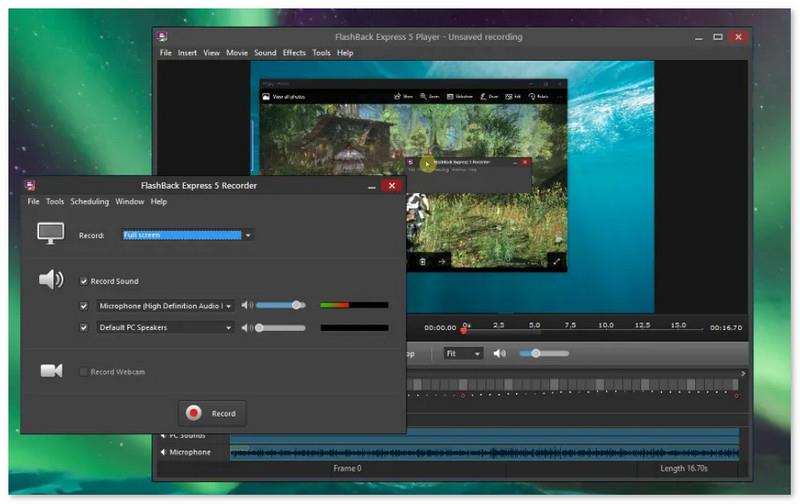The image size is (800, 504).
Task: Click the Default PC Speakers volume speaker icon
Action: pos(247,327)
